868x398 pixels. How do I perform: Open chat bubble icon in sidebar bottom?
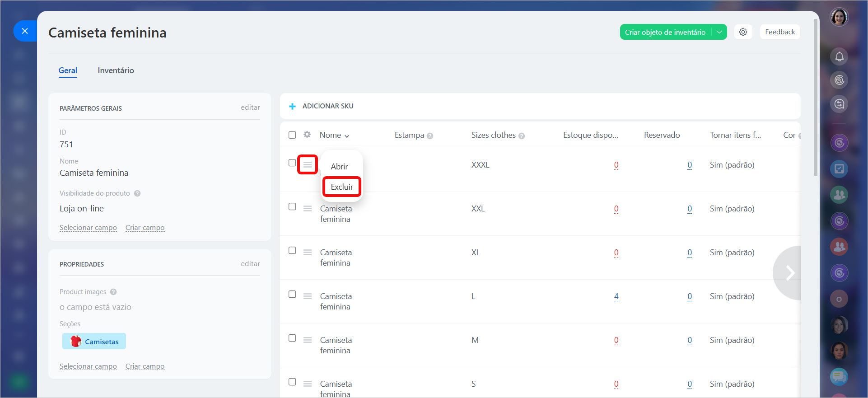[x=839, y=376]
